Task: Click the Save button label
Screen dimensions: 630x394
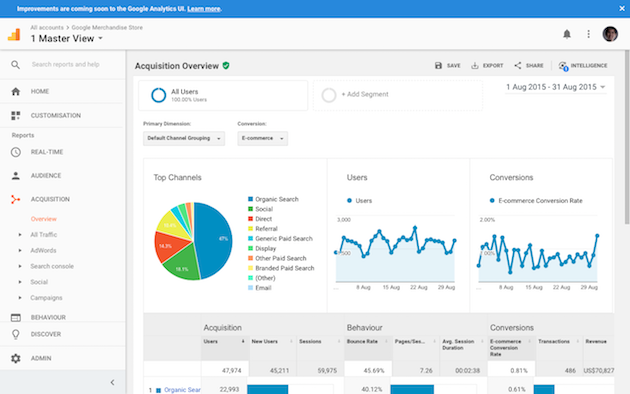Action: [x=454, y=65]
